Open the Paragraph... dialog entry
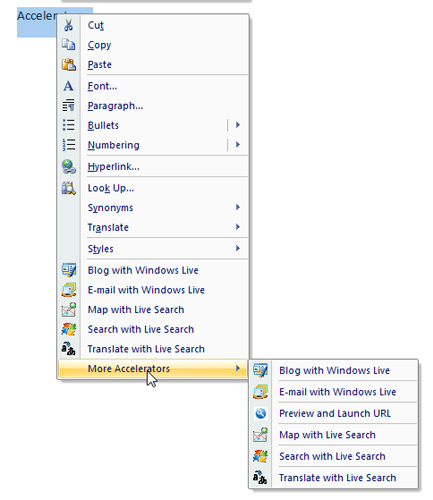Image resolution: width=433 pixels, height=500 pixels. tap(153, 105)
